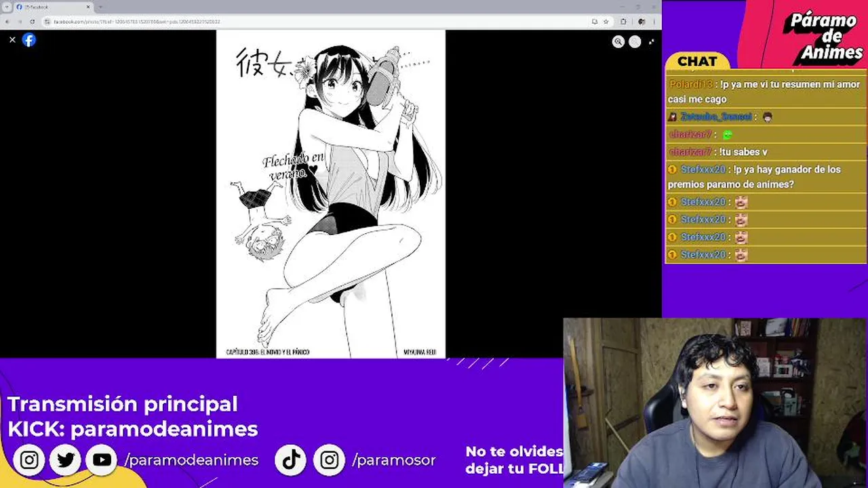Reload the Facebook page
Image resolution: width=868 pixels, height=488 pixels.
pyautogui.click(x=32, y=22)
